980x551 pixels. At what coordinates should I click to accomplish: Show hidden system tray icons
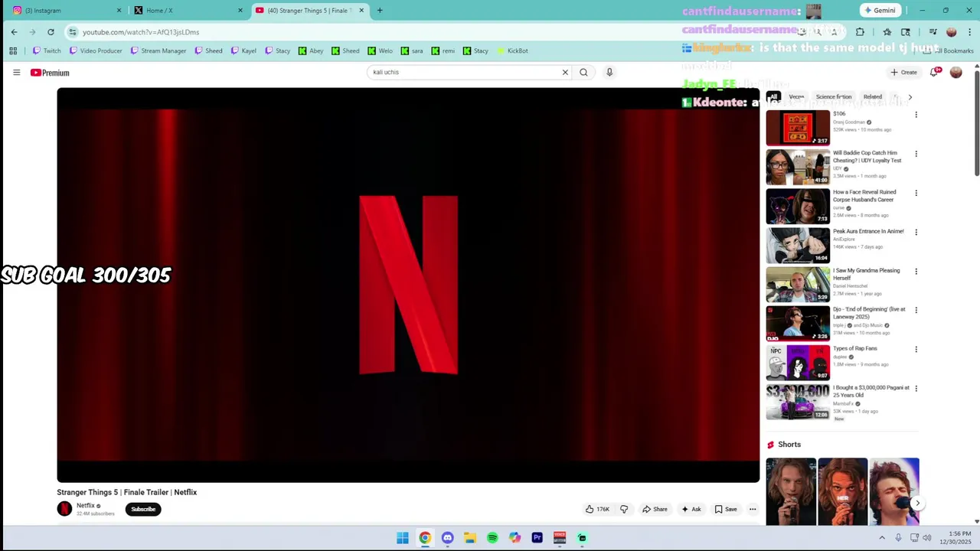882,538
